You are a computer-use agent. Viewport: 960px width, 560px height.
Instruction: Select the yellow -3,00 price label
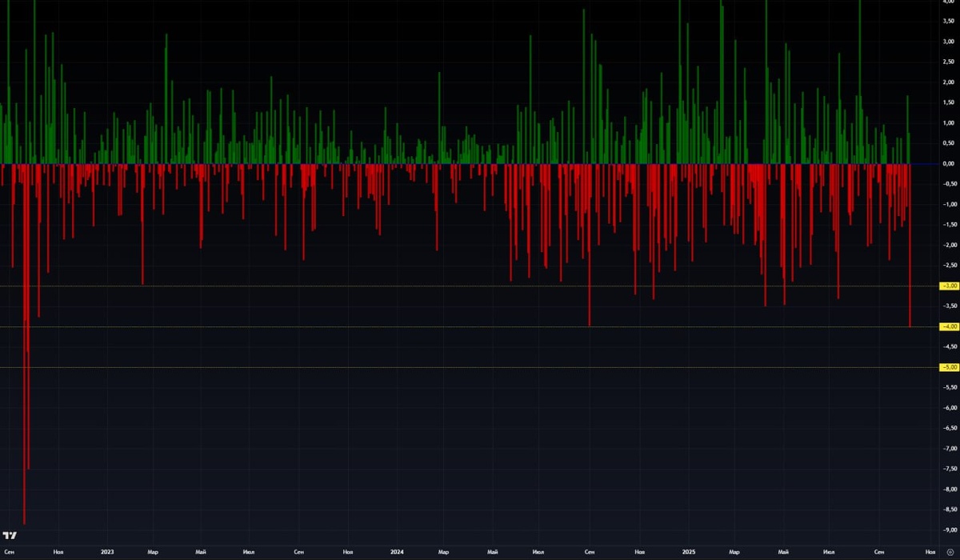950,286
